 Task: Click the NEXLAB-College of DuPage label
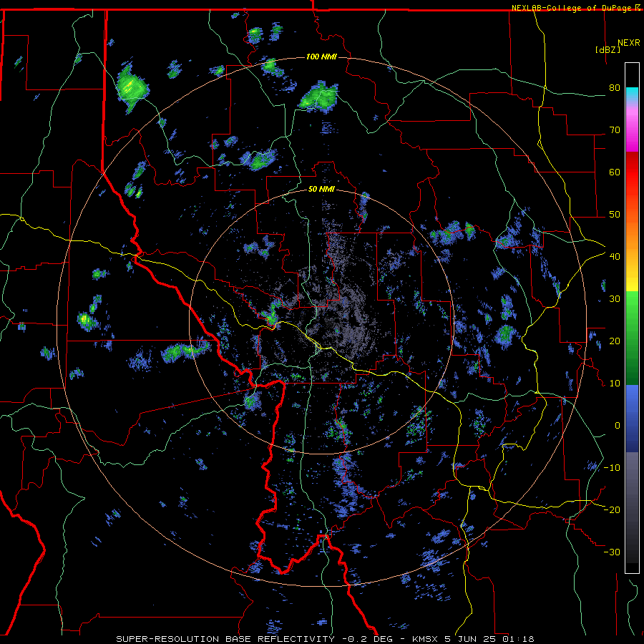pyautogui.click(x=571, y=8)
